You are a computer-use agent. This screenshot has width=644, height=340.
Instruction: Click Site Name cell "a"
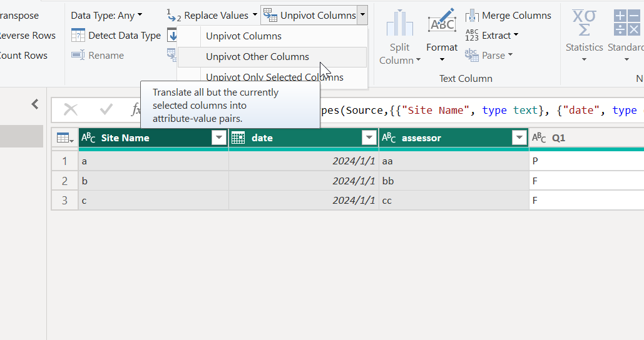[153, 161]
